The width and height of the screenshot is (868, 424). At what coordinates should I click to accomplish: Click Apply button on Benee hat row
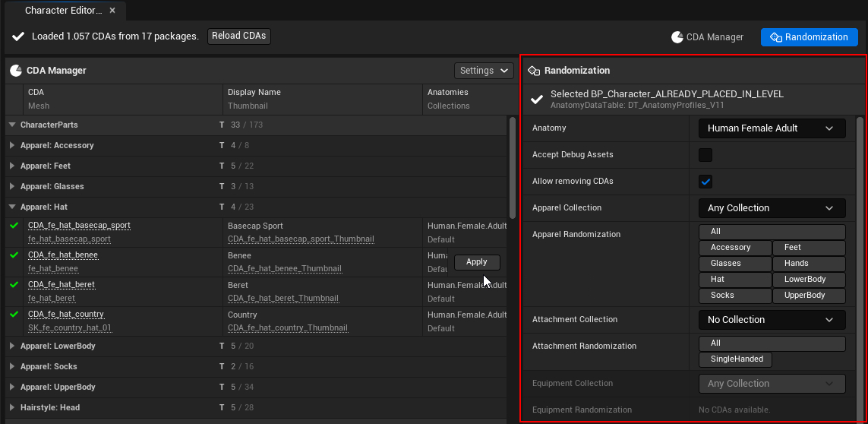477,262
